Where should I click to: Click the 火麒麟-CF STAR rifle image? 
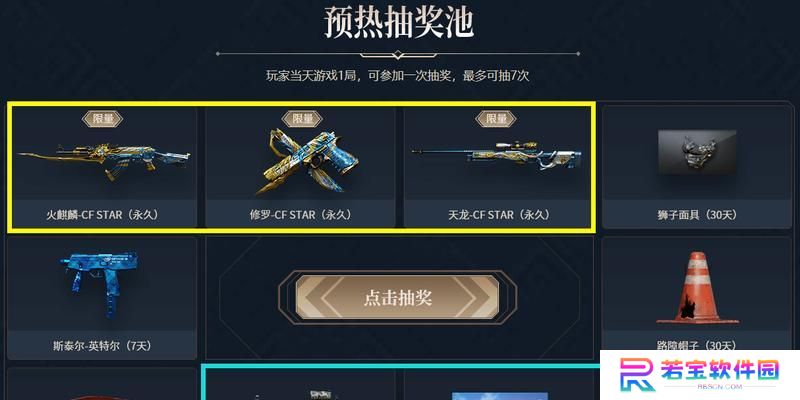click(x=104, y=159)
